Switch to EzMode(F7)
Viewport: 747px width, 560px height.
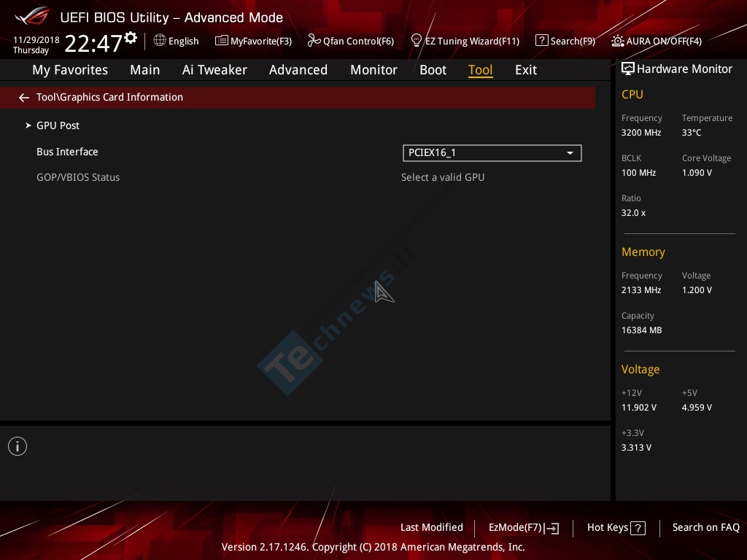pyautogui.click(x=524, y=528)
